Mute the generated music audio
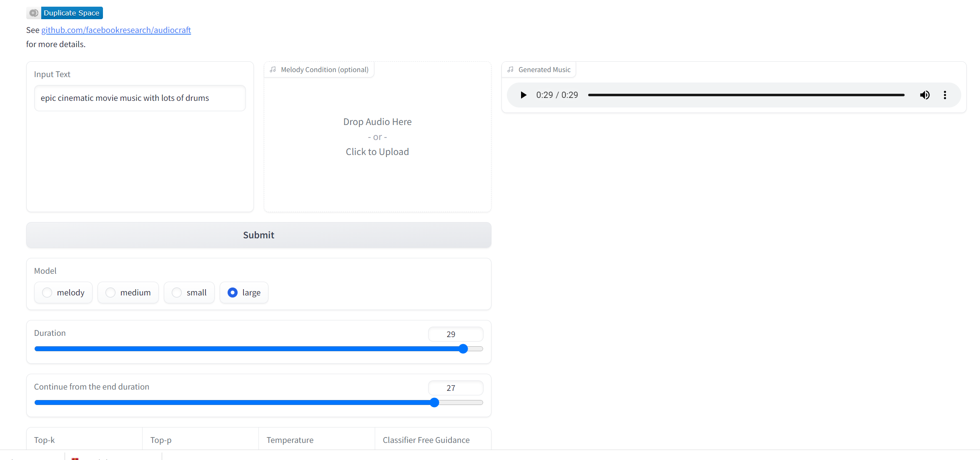The image size is (980, 460). [x=925, y=95]
